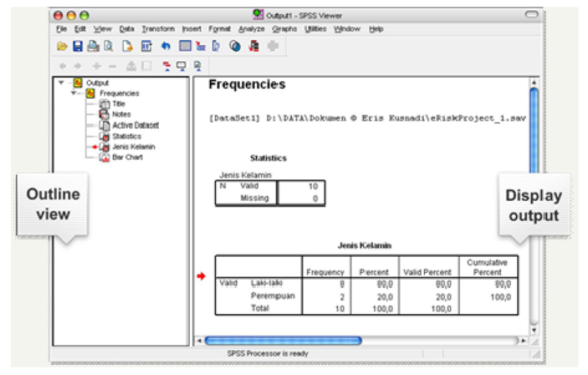Click the Export output icon with orange arrow
588x375 pixels.
click(x=127, y=46)
